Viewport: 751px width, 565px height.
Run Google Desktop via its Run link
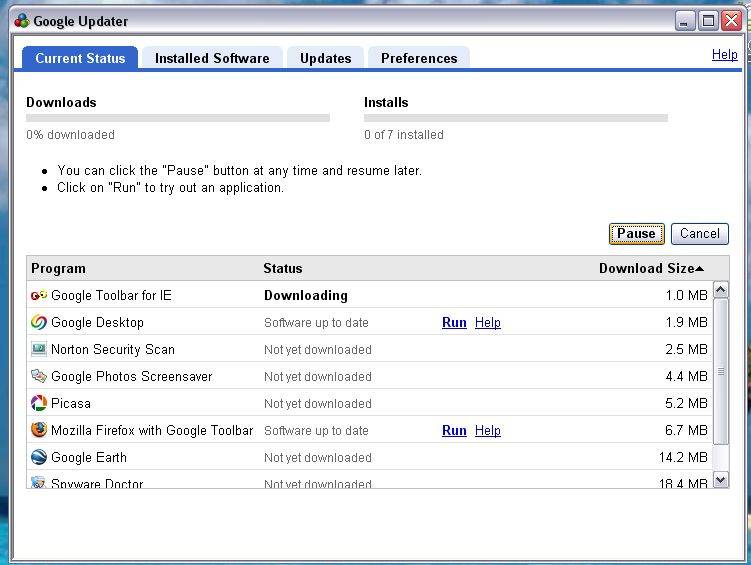[454, 323]
